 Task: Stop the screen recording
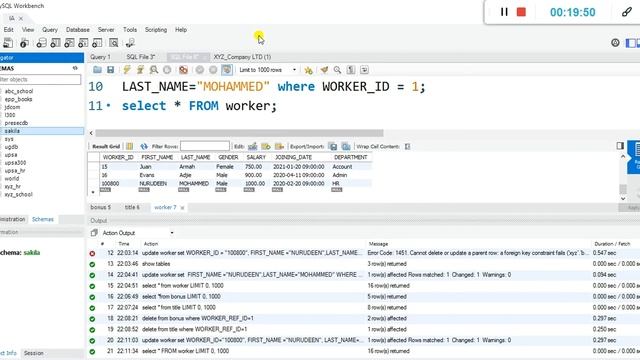(x=521, y=12)
